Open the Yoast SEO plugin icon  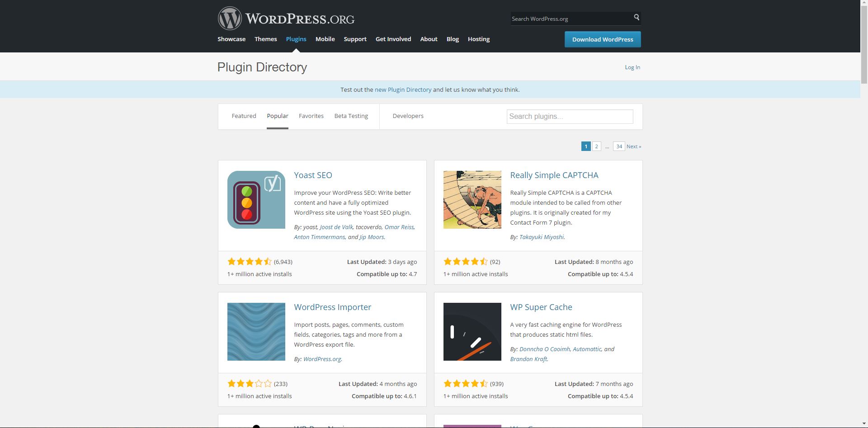point(256,200)
